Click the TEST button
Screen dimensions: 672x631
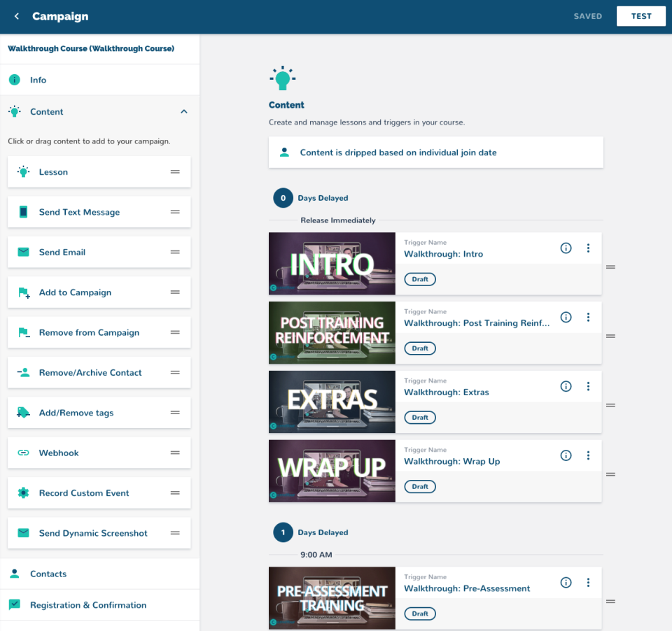[640, 16]
